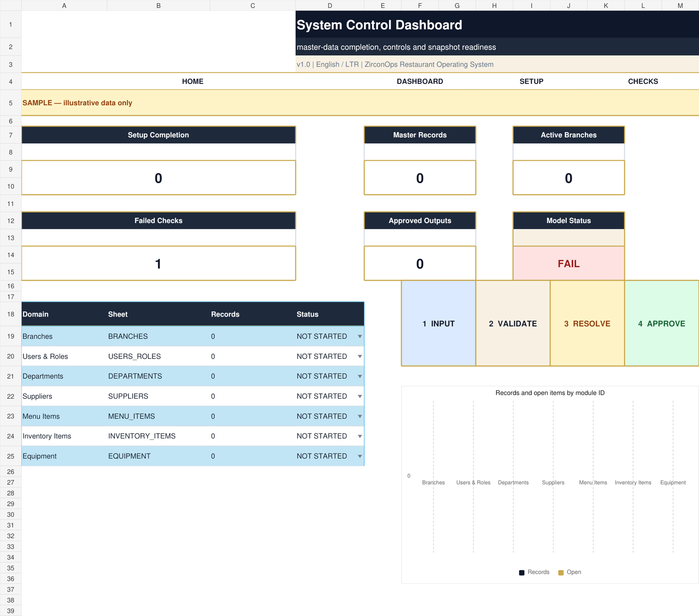The height and width of the screenshot is (616, 699).
Task: Select the Active Branches value cell
Action: [568, 178]
